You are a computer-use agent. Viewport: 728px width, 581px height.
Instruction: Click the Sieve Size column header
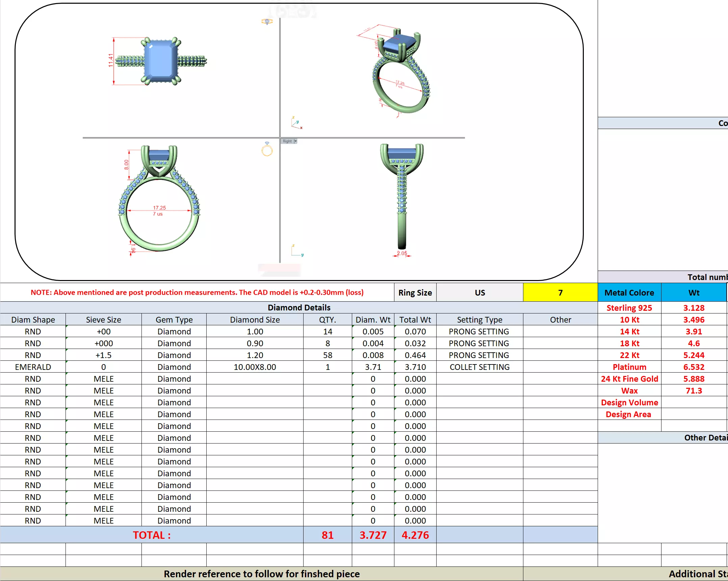[x=103, y=320]
